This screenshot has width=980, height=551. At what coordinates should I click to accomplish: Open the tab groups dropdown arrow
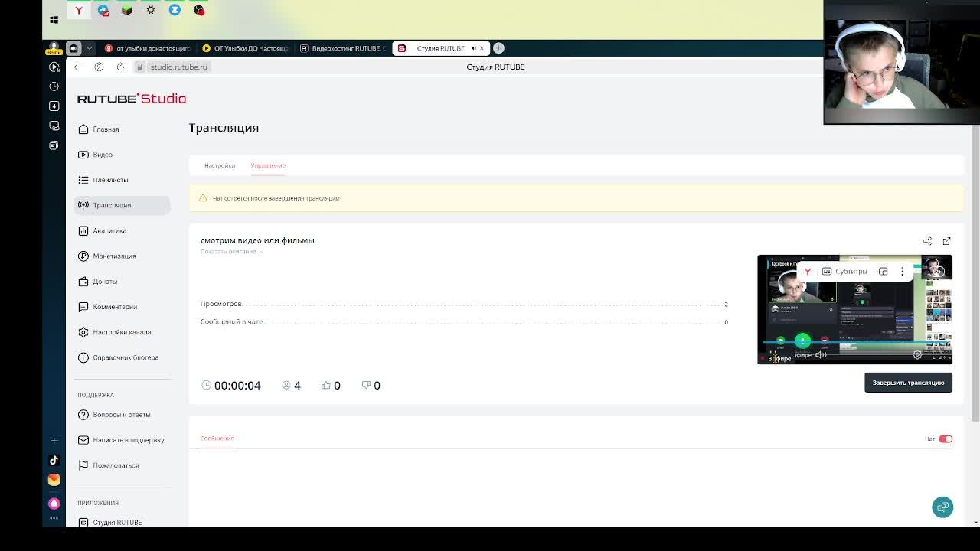click(89, 48)
